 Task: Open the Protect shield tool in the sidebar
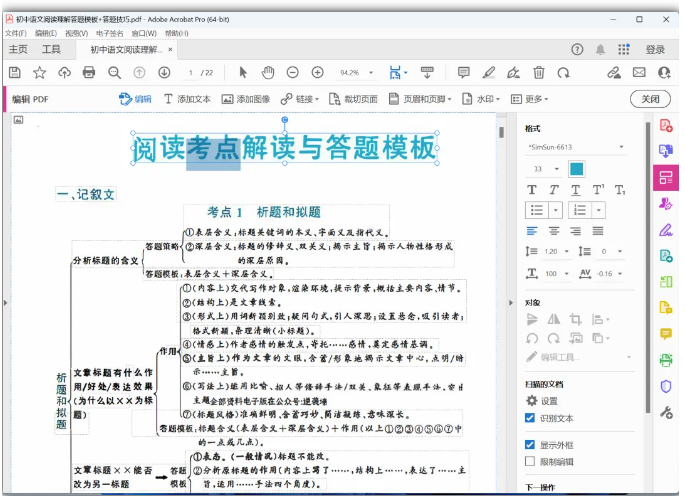point(666,386)
